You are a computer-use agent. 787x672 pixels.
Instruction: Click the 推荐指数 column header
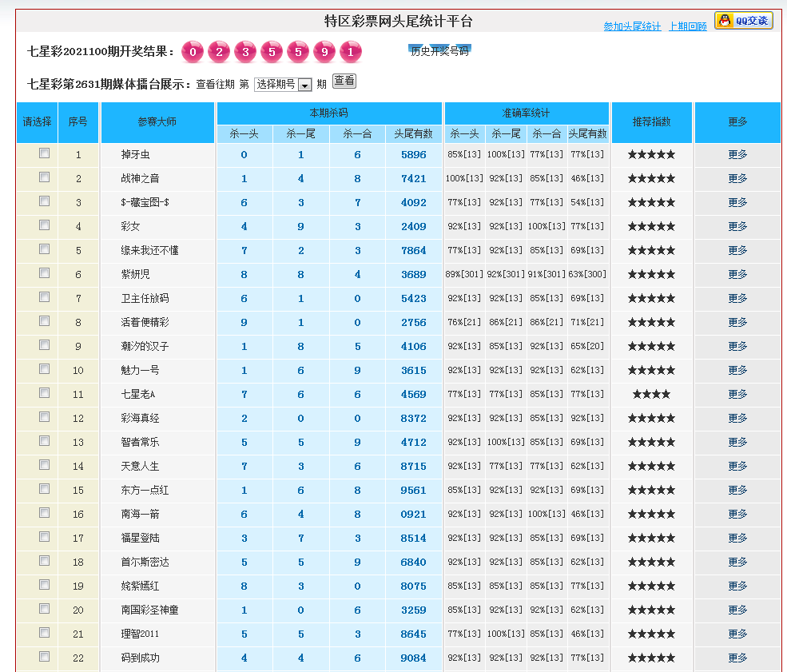click(x=651, y=122)
